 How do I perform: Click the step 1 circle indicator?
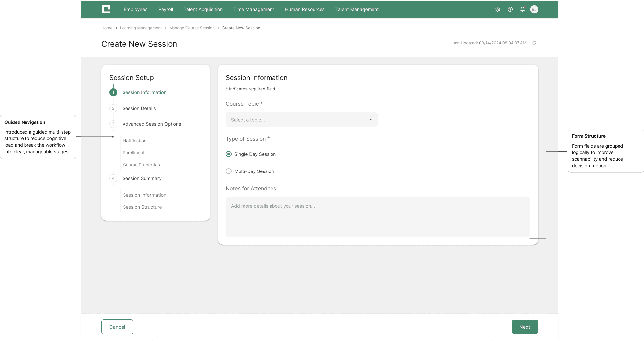pyautogui.click(x=113, y=92)
